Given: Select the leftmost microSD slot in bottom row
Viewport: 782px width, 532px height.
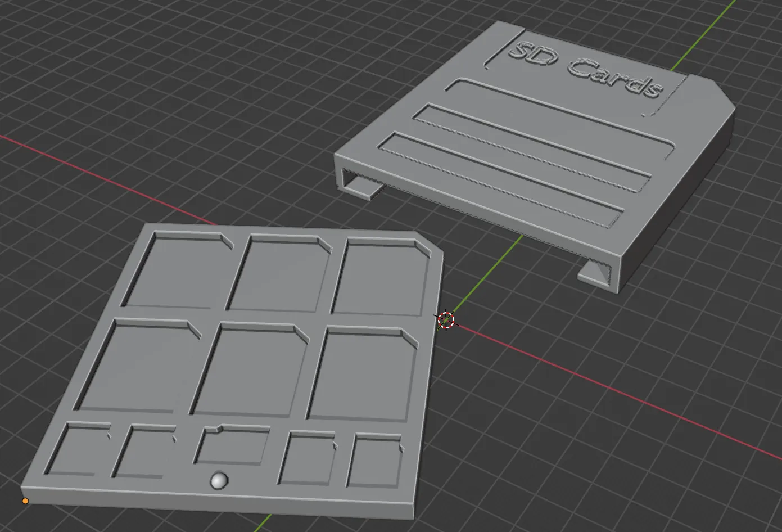Looking at the screenshot, I should (x=78, y=451).
